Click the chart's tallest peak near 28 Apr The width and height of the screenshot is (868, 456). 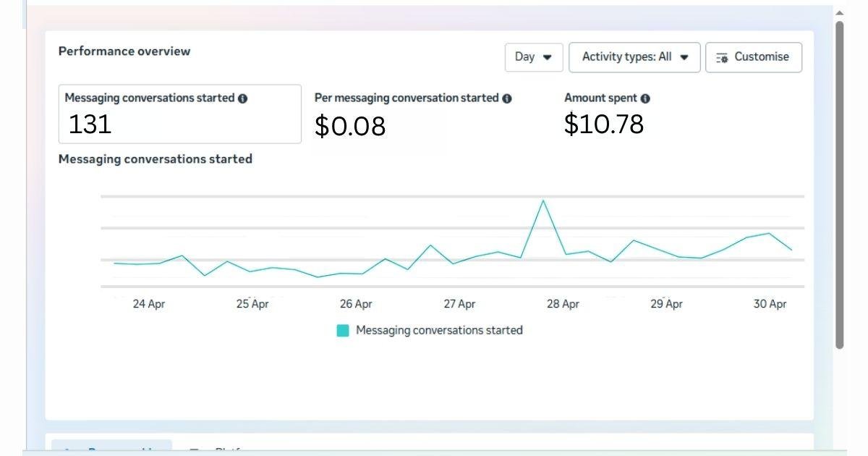coord(545,200)
